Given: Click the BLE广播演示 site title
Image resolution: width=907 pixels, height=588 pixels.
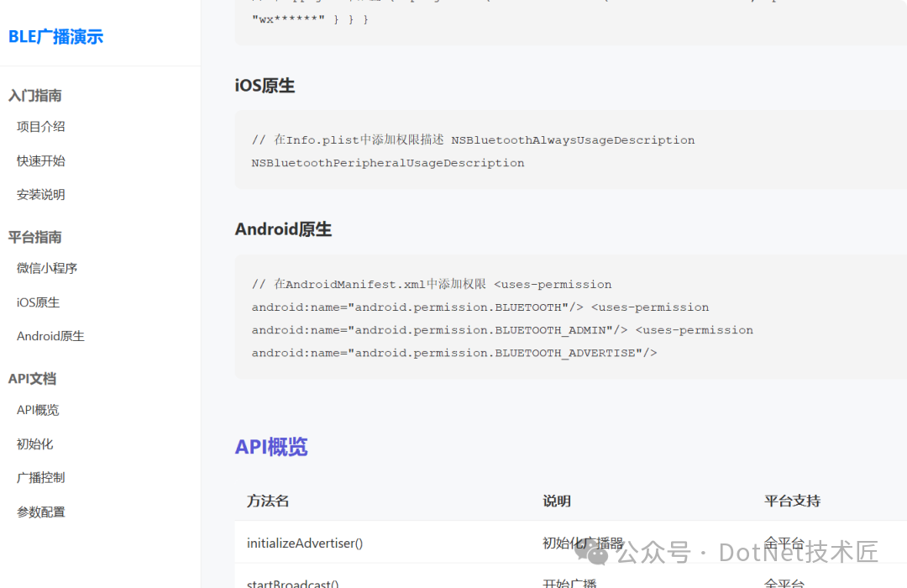Looking at the screenshot, I should tap(55, 37).
